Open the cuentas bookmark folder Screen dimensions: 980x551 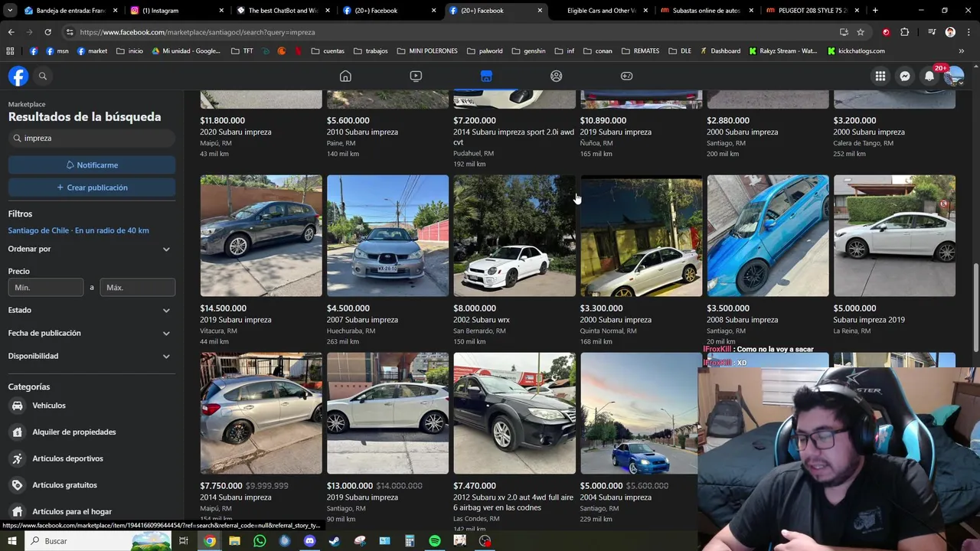point(328,51)
